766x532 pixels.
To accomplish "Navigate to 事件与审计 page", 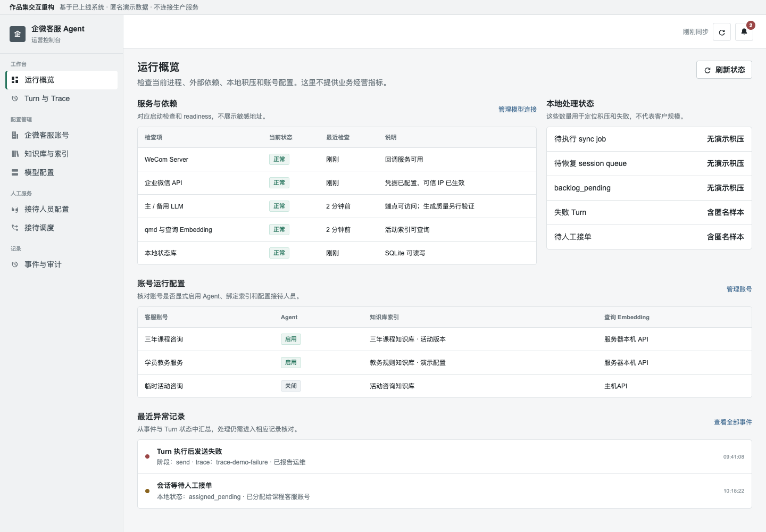I will (62, 264).
